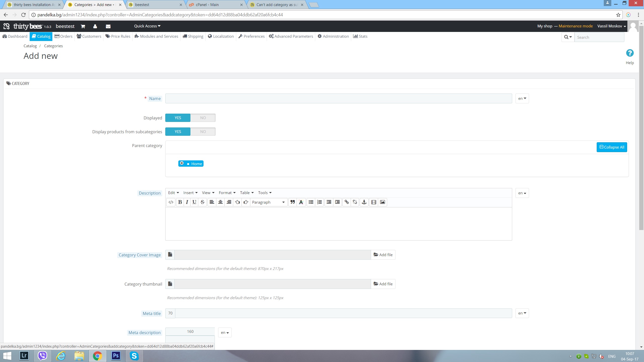Click the blockquote icon
The width and height of the screenshot is (644, 362).
click(292, 202)
